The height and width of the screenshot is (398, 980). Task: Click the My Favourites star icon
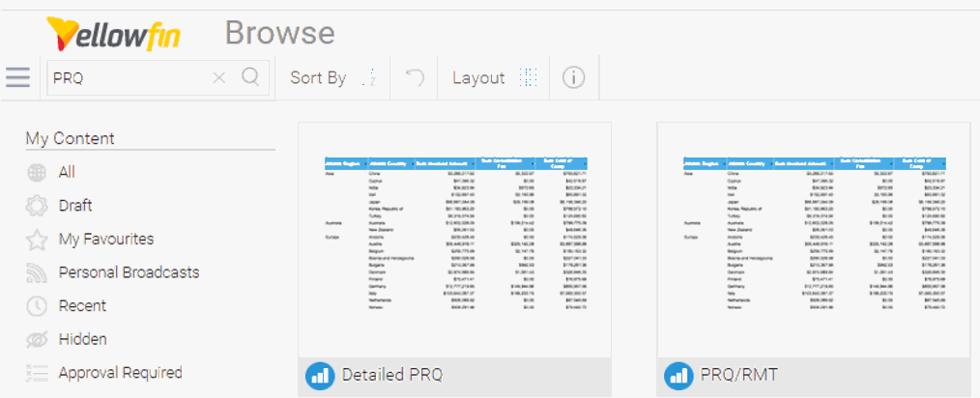point(37,240)
